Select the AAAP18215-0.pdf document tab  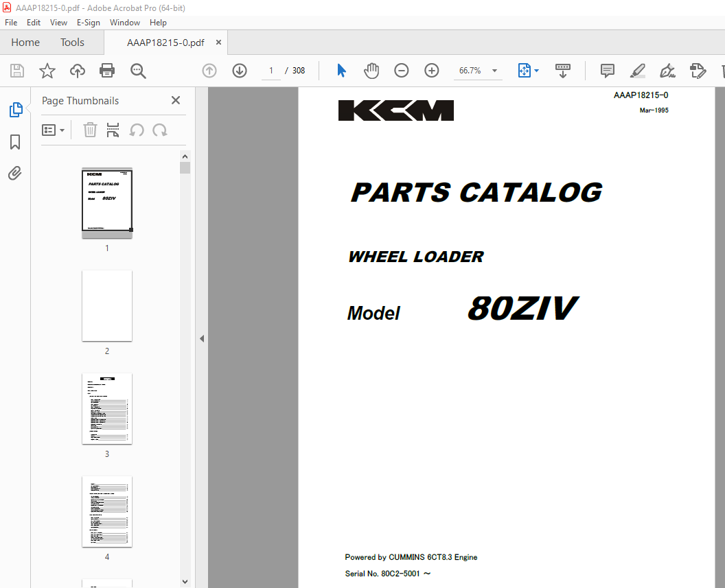pyautogui.click(x=165, y=43)
